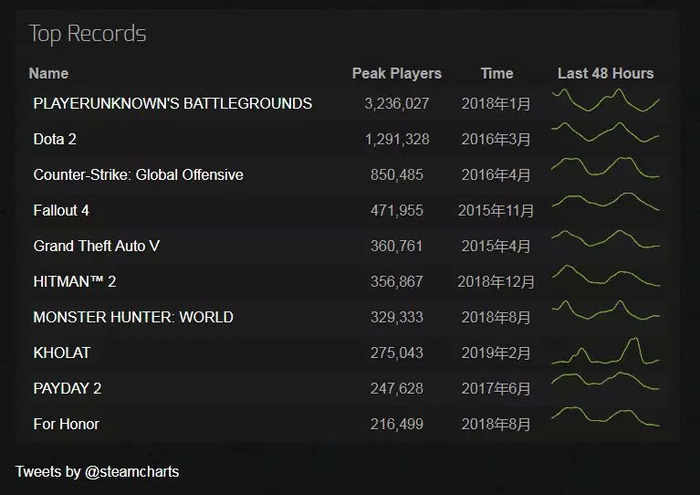This screenshot has width=700, height=495.
Task: Click the 275,043 peak players value
Action: point(396,353)
